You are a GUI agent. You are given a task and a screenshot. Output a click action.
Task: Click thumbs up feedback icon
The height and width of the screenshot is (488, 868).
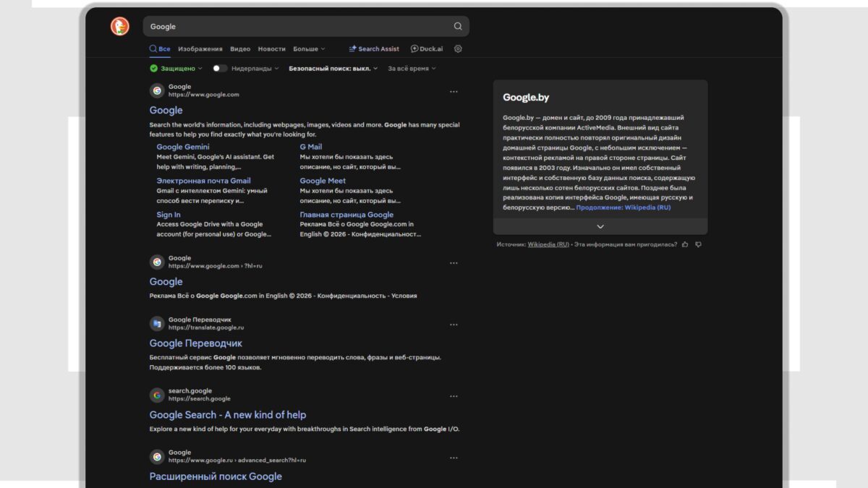(x=686, y=244)
